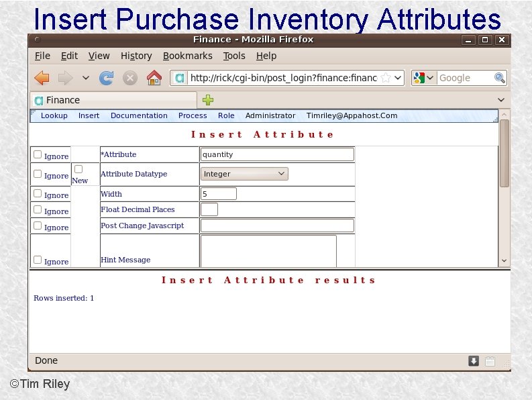Click the scrollbar up arrow
The image size is (532, 400).
504,115
